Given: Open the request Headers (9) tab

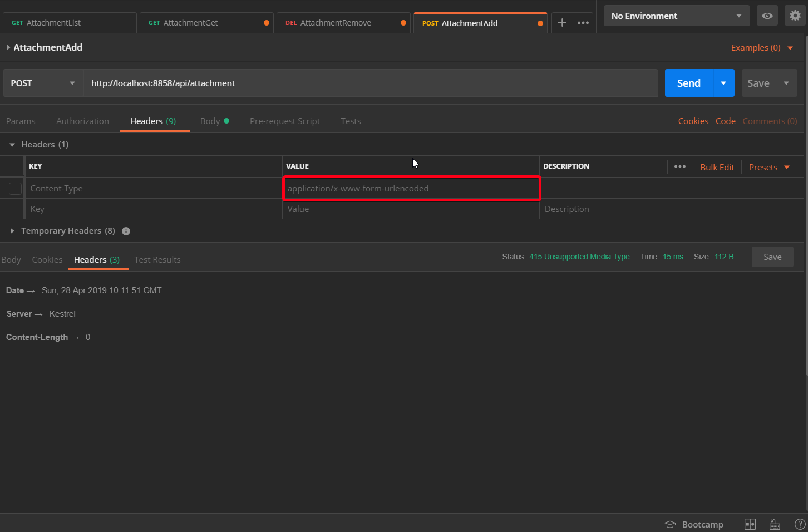Looking at the screenshot, I should click(x=153, y=121).
